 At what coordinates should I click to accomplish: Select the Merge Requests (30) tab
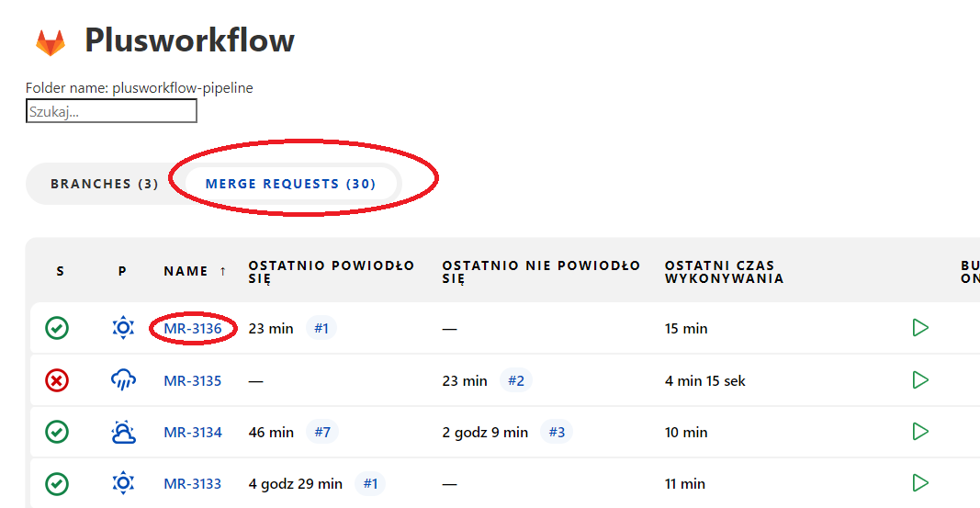[290, 184]
